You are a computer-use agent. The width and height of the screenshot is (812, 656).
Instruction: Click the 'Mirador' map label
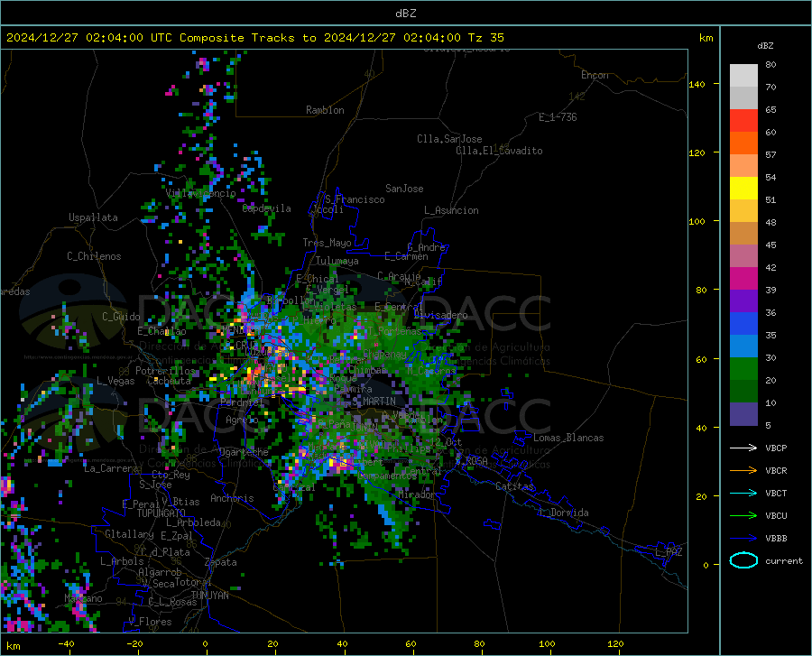click(417, 495)
